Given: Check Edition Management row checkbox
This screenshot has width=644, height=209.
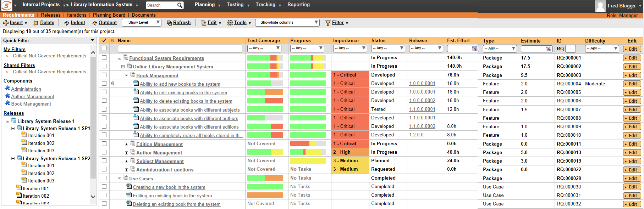Looking at the screenshot, I should (x=104, y=143).
